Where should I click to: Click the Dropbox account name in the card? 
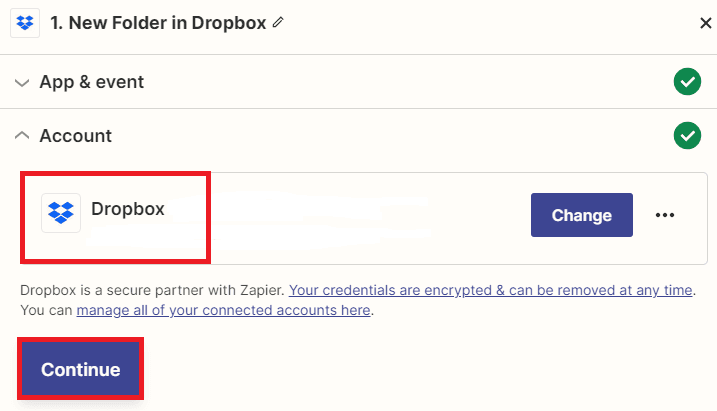[x=128, y=210]
